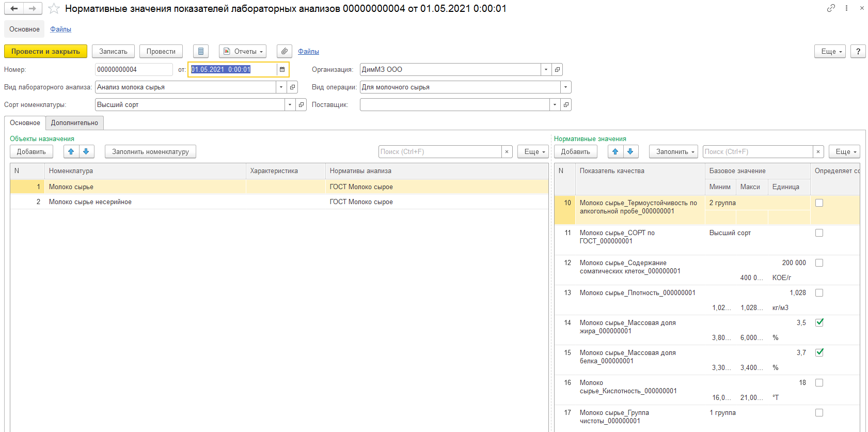868x432 pixels.
Task: Move assignment object row up
Action: coord(71,151)
